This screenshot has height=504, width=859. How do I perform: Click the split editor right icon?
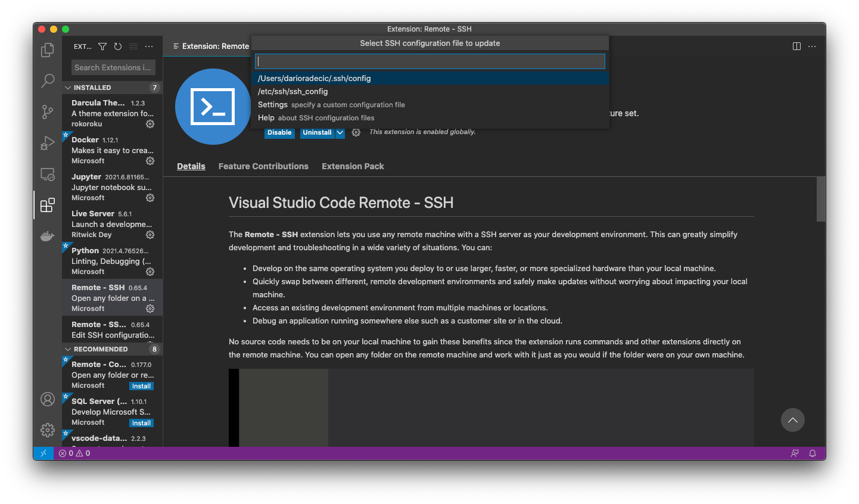[796, 46]
